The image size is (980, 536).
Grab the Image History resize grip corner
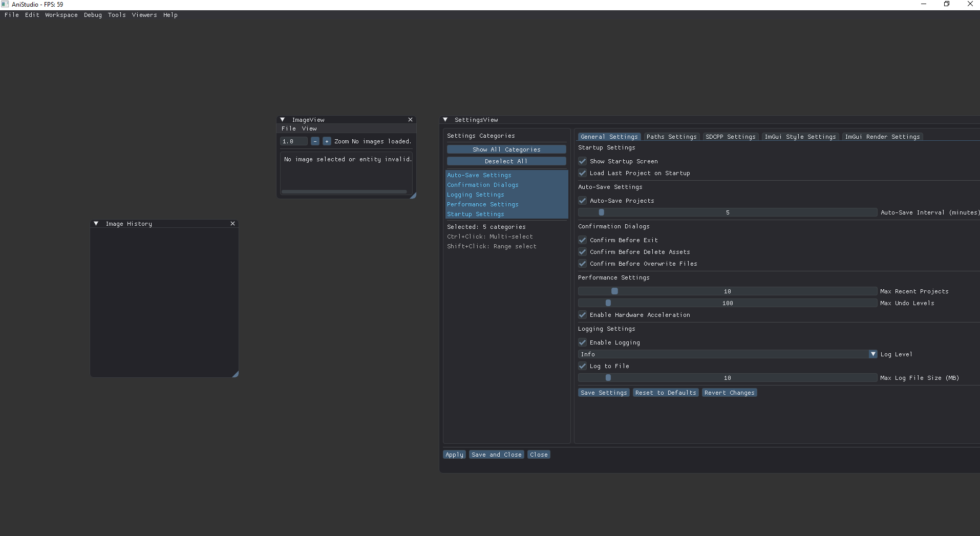coord(235,374)
